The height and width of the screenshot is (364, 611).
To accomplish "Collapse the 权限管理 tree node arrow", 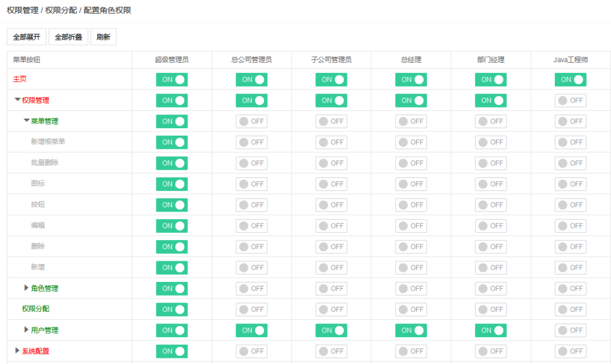I will 17,100.
